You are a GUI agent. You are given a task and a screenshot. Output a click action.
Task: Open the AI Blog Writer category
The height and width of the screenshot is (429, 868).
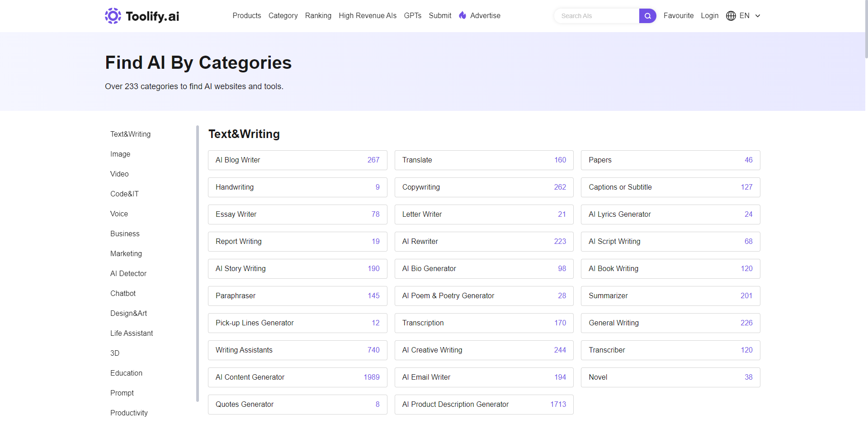point(297,160)
